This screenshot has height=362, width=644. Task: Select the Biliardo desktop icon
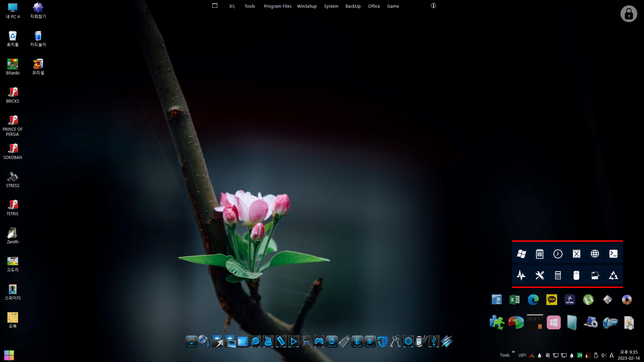tap(13, 67)
